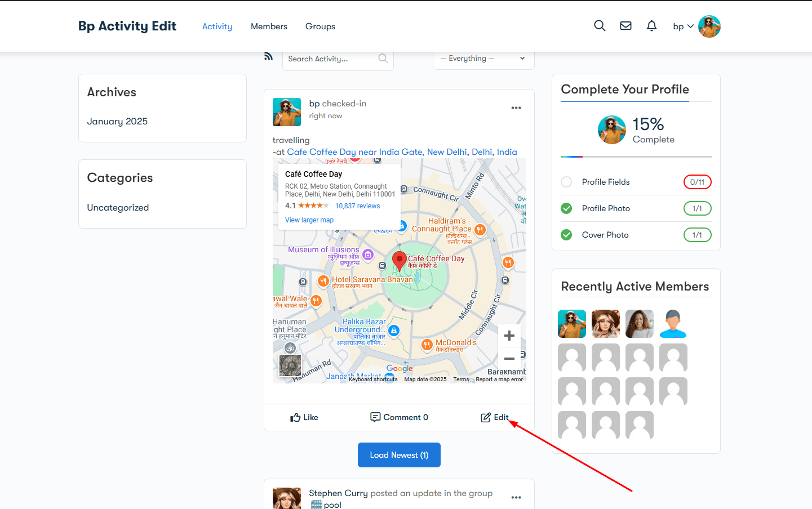Like the check-in activity post
The height and width of the screenshot is (509, 812).
304,417
